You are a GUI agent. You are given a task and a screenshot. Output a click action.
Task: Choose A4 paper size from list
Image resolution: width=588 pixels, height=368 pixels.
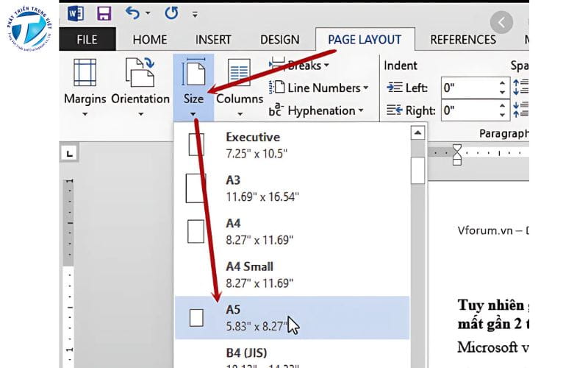click(x=291, y=230)
